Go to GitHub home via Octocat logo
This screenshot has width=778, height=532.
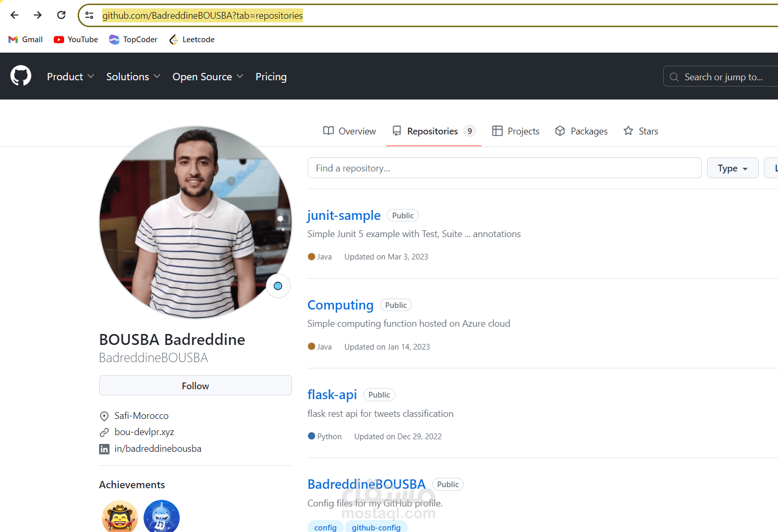21,76
